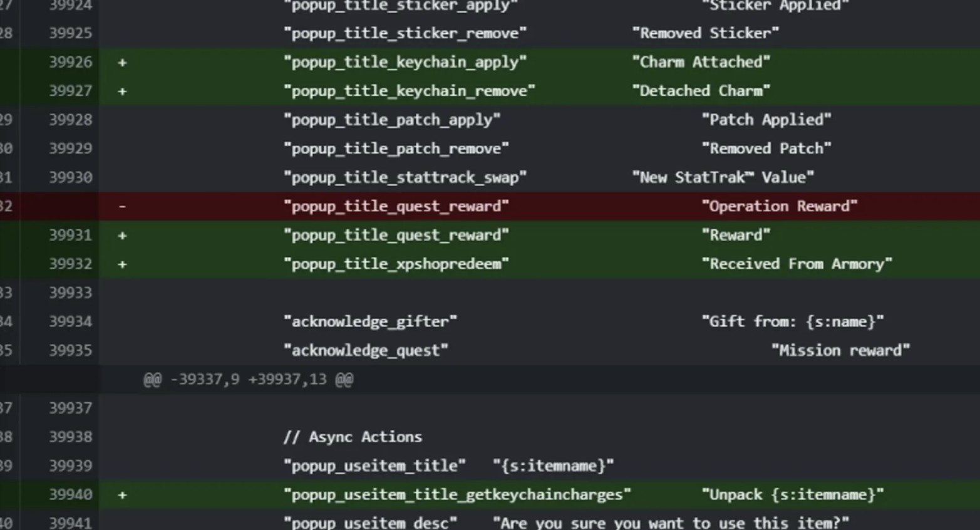Click "popup_title_xpshopredeem" key
This screenshot has height=530, width=980.
(x=396, y=264)
